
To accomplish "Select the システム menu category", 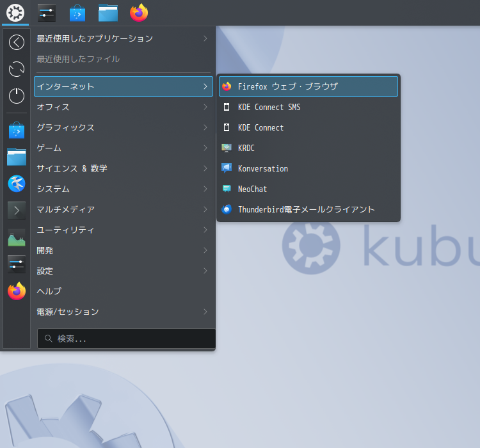I will coord(124,189).
